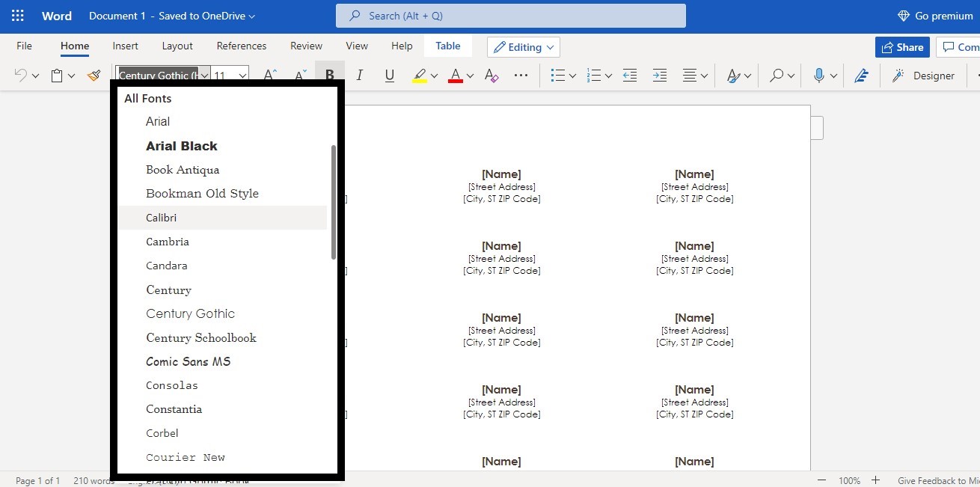980x487 pixels.
Task: Click the Increase Indent icon
Action: coord(660,76)
